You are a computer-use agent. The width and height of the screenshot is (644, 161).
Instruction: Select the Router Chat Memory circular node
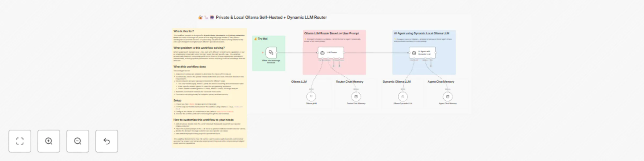(356, 96)
